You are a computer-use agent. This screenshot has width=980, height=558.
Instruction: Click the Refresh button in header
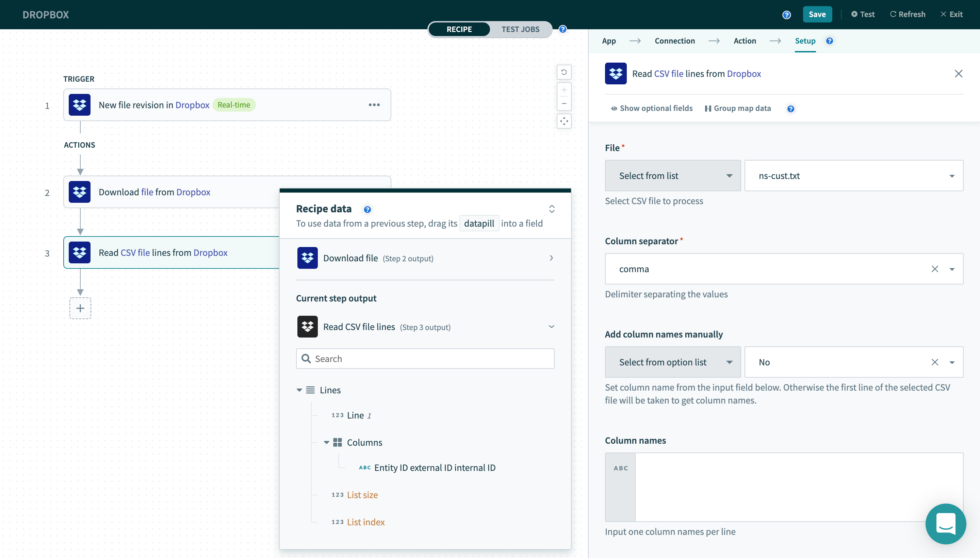click(x=907, y=14)
